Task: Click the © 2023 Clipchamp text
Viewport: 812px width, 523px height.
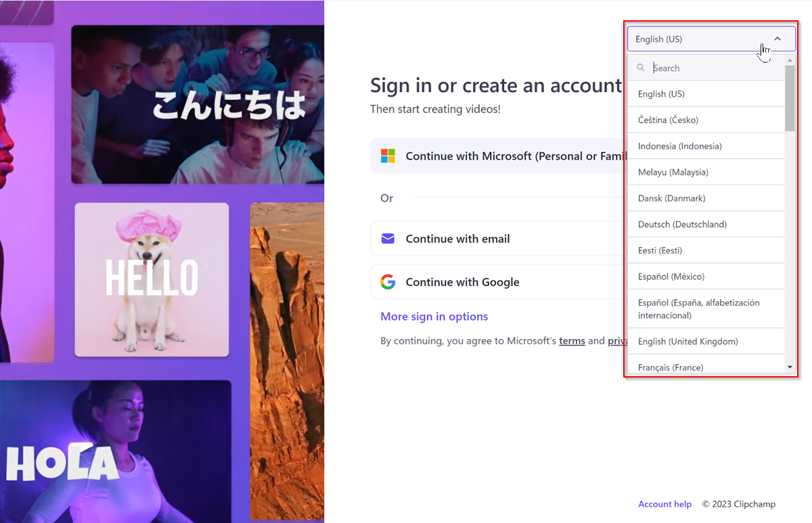Action: pos(739,504)
